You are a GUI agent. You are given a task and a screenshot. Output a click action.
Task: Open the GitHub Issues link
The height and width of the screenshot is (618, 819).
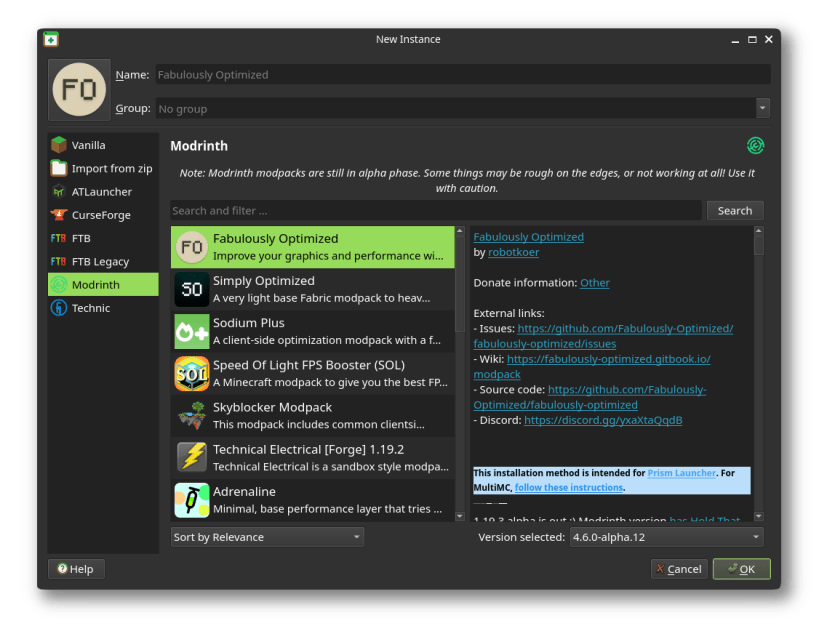pos(625,329)
